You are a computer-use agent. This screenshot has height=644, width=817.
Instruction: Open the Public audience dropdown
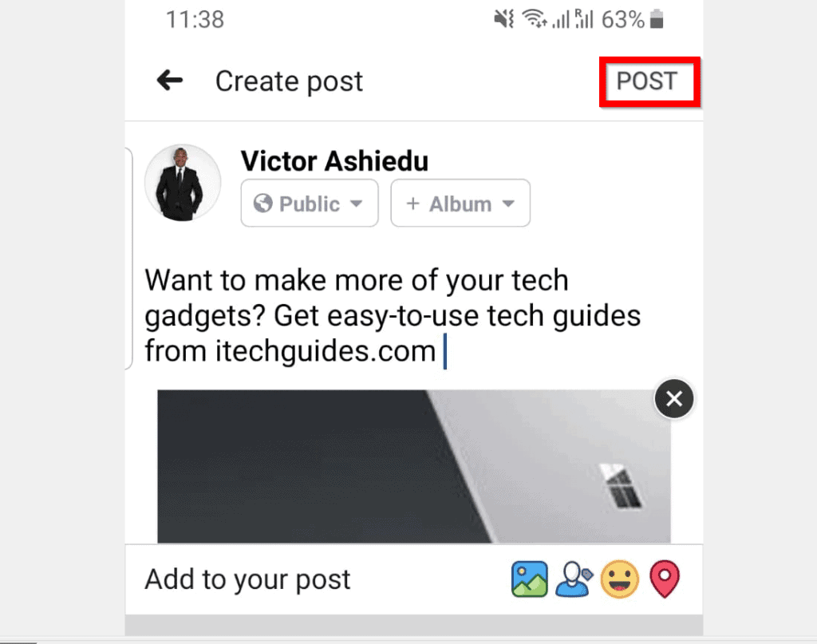[x=310, y=203]
